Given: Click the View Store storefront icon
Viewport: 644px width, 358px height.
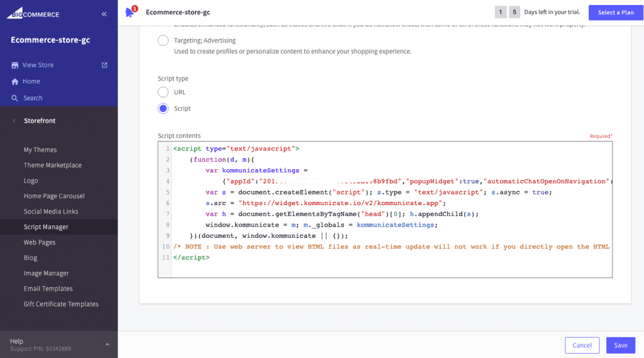Looking at the screenshot, I should click(15, 65).
